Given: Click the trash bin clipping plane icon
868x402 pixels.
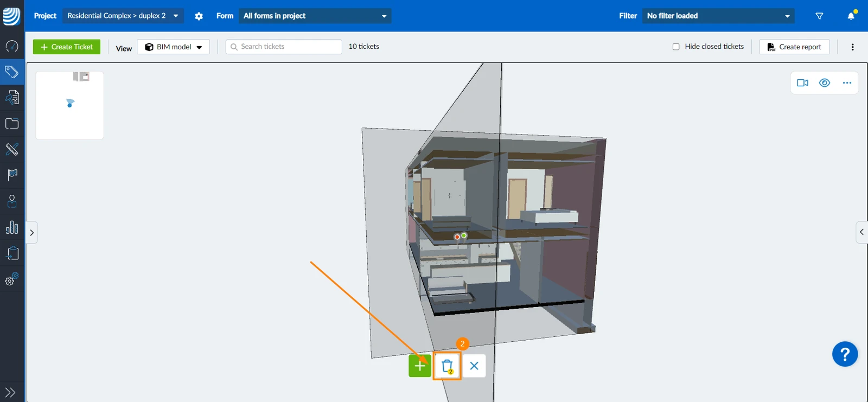Looking at the screenshot, I should (x=447, y=366).
